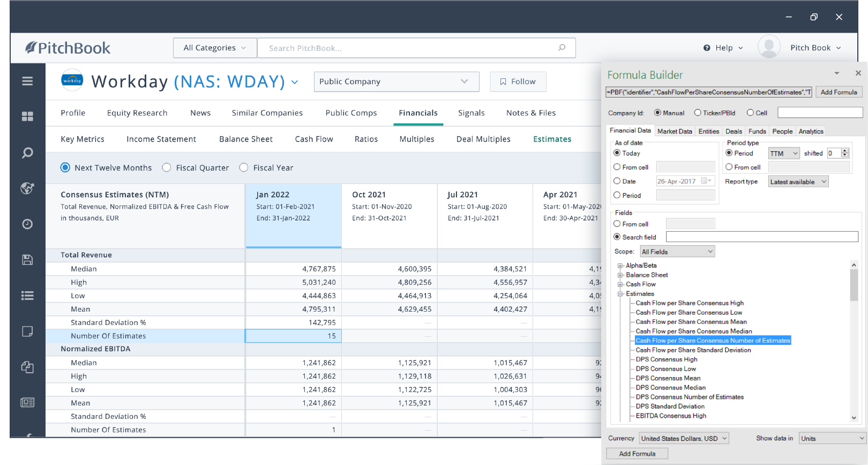Expand the Balance Sheet tree node
This screenshot has height=465, width=868.
click(x=620, y=275)
